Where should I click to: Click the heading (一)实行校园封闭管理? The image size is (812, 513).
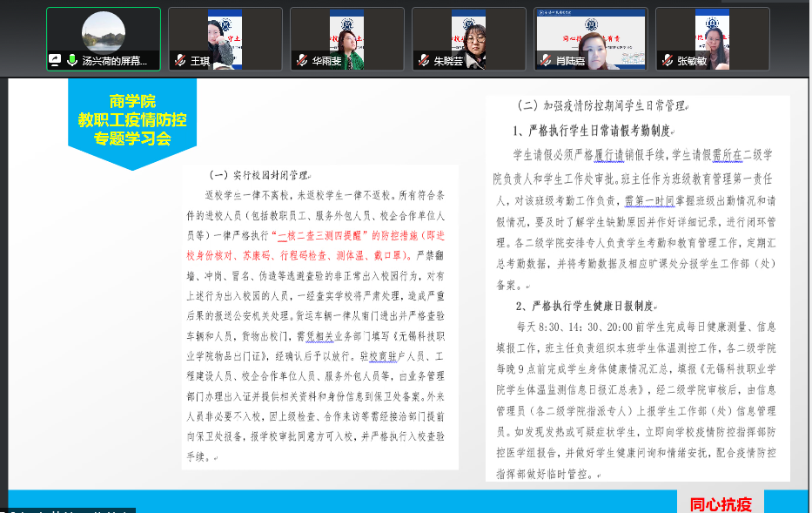[260, 173]
